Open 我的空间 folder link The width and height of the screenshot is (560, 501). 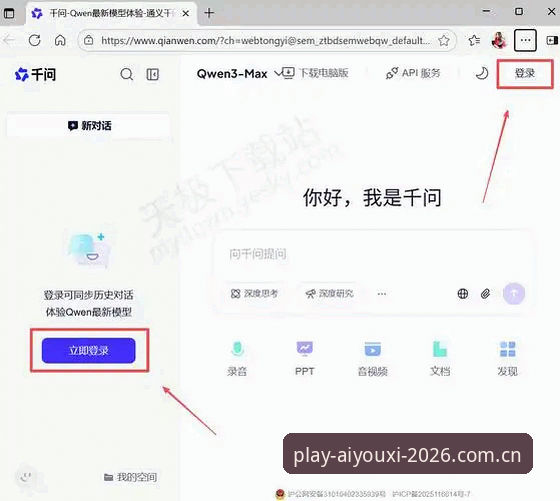point(130,477)
